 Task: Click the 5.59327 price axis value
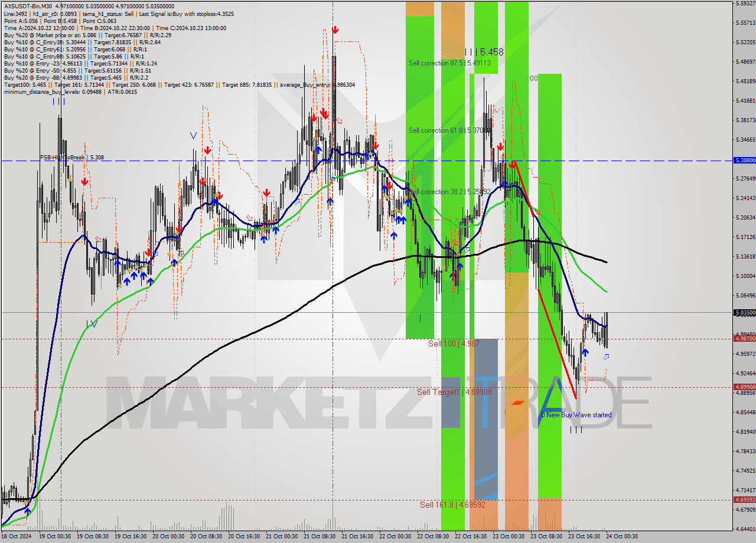[745, 3]
